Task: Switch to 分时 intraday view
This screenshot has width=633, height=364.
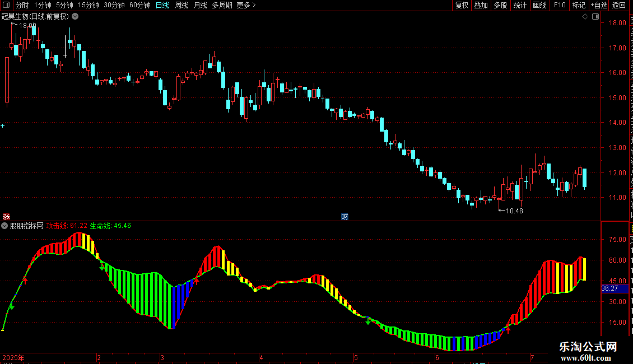Action: click(22, 5)
